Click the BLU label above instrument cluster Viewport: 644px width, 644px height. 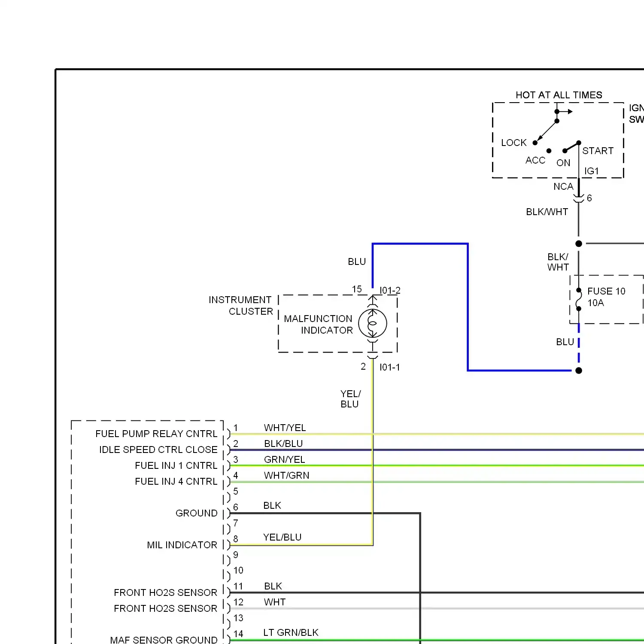pyautogui.click(x=357, y=261)
